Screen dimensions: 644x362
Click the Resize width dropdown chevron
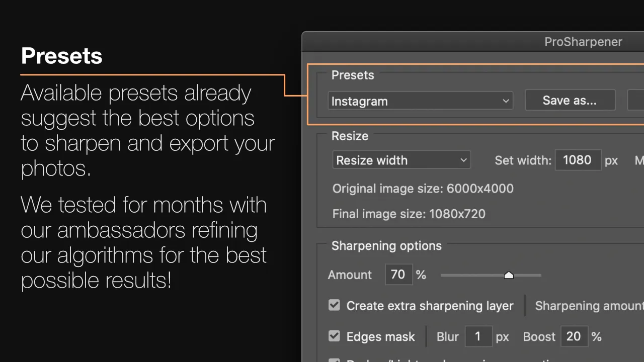463,160
